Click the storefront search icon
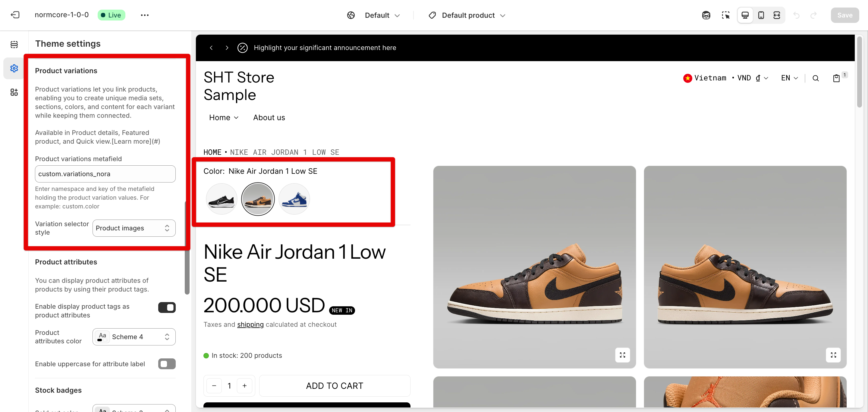This screenshot has height=412, width=868. [x=816, y=78]
